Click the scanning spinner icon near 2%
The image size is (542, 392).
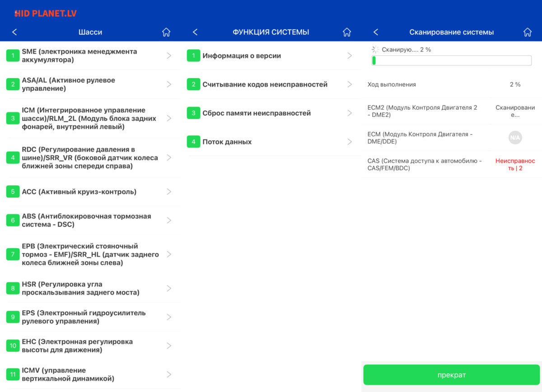374,50
